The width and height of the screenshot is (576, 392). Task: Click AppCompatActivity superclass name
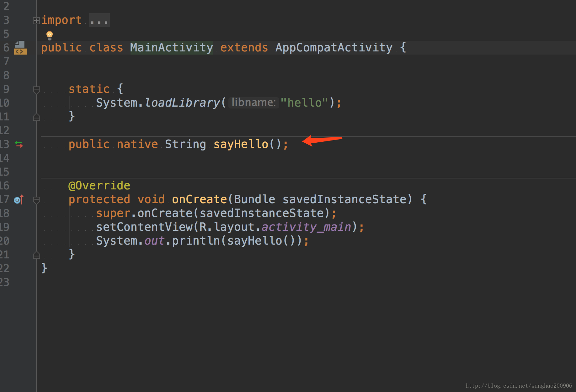[x=334, y=48]
